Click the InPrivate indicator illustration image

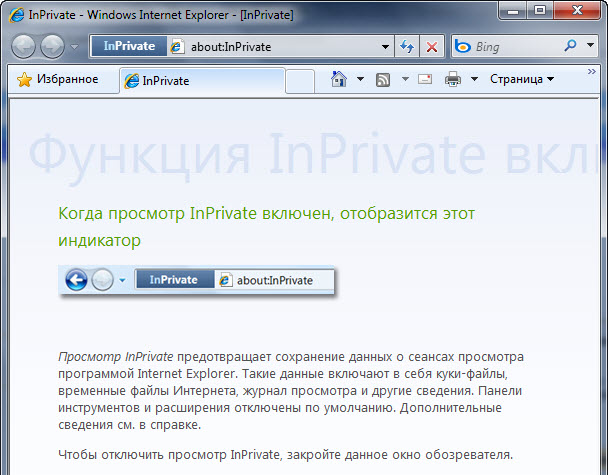197,281
